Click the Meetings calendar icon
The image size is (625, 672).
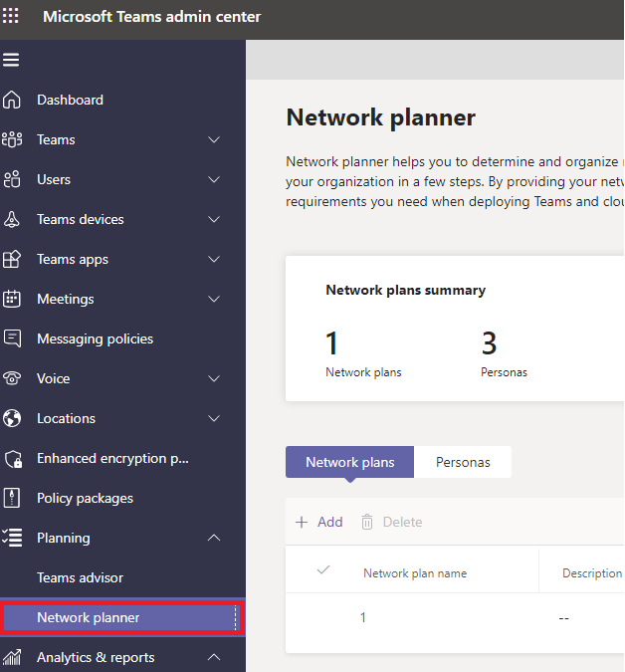click(12, 299)
